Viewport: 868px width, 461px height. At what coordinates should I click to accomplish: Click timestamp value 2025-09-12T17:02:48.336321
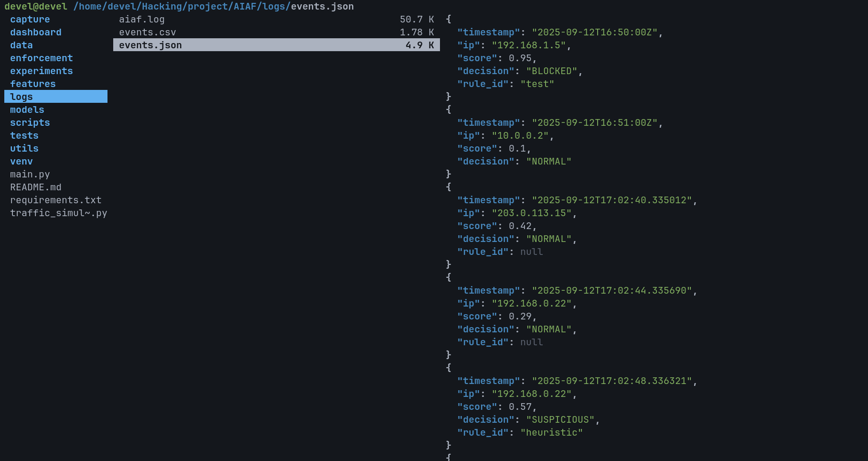tap(612, 381)
